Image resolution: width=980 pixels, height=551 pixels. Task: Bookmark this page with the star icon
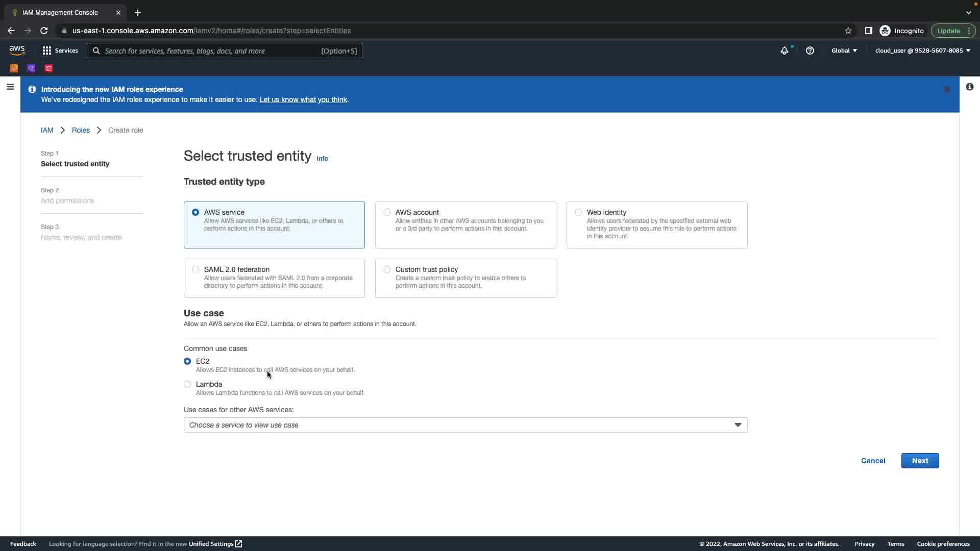coord(848,31)
